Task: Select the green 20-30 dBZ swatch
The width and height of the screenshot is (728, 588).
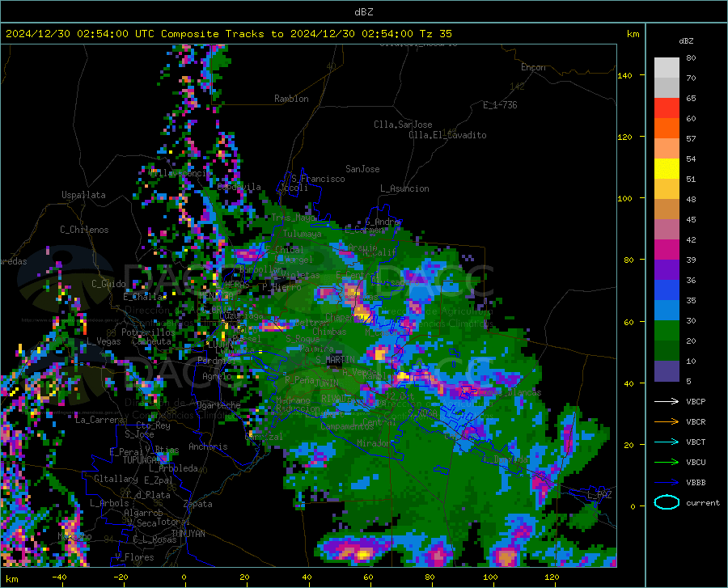Action: tap(667, 331)
